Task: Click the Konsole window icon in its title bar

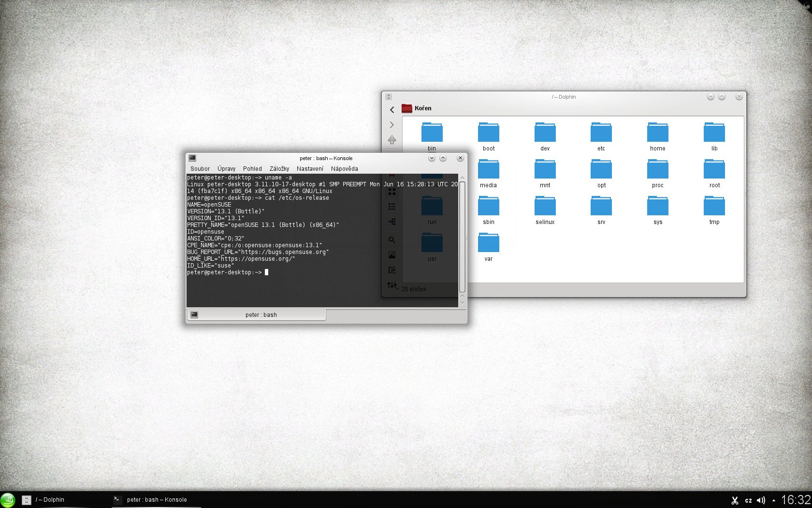Action: 192,158
